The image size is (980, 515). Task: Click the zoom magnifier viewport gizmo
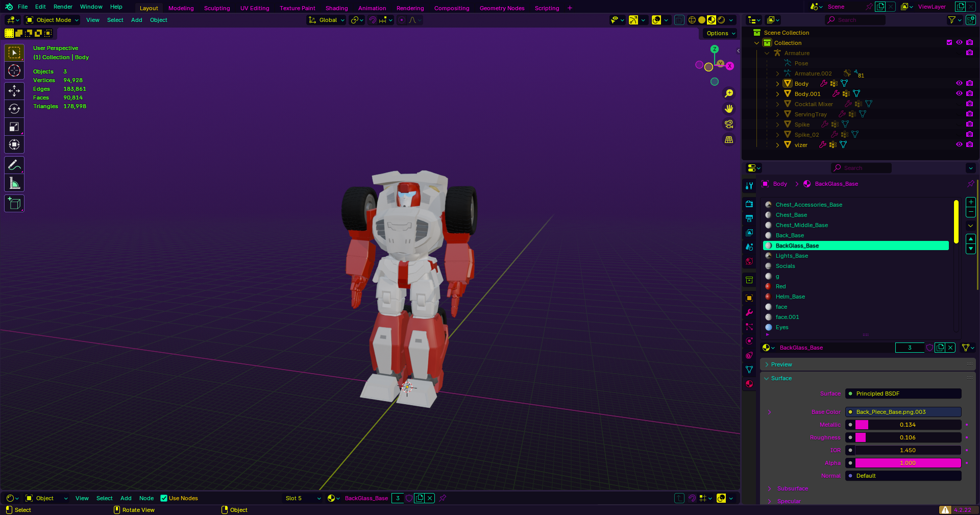click(x=729, y=93)
